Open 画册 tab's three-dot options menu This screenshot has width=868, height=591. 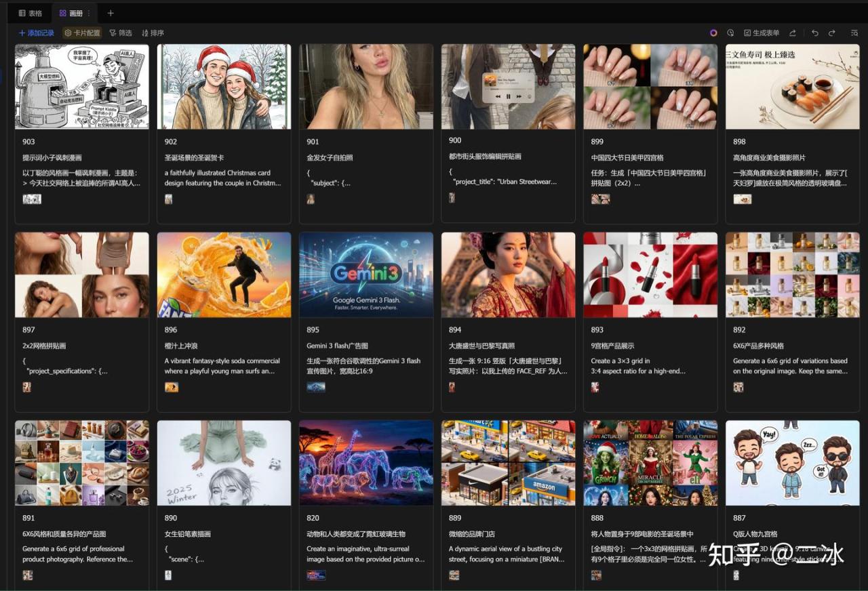pos(89,13)
